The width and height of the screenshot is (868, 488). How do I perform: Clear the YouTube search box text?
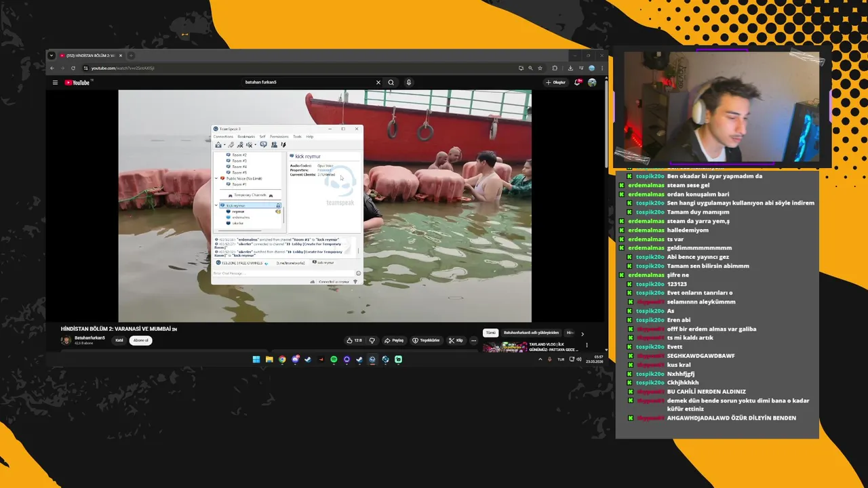(378, 83)
